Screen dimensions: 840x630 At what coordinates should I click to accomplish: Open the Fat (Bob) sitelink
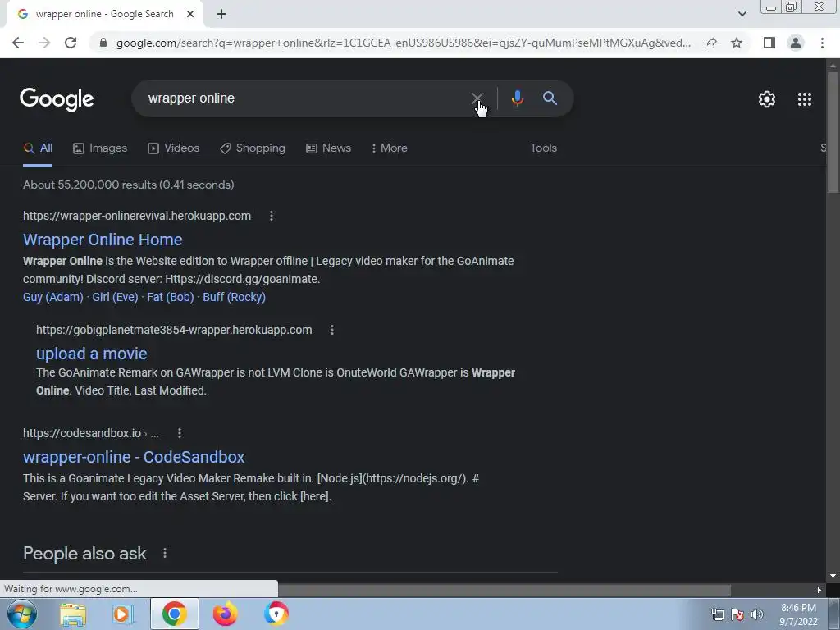tap(171, 297)
